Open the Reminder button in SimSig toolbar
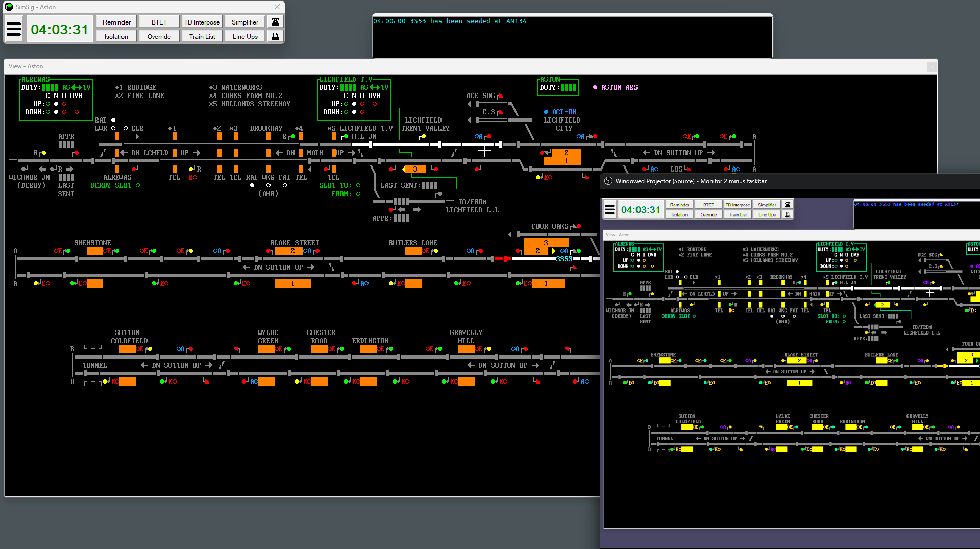Screen dimensions: 980x549 pos(116,22)
